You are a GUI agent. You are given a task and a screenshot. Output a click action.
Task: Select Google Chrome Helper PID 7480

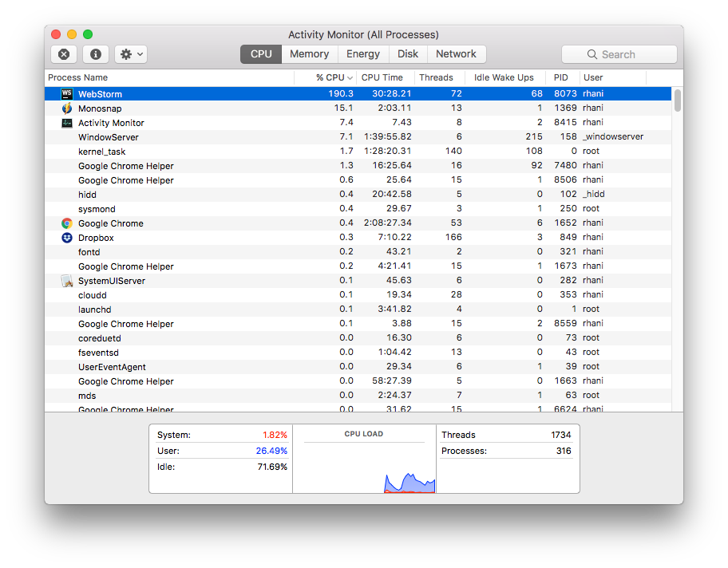358,166
